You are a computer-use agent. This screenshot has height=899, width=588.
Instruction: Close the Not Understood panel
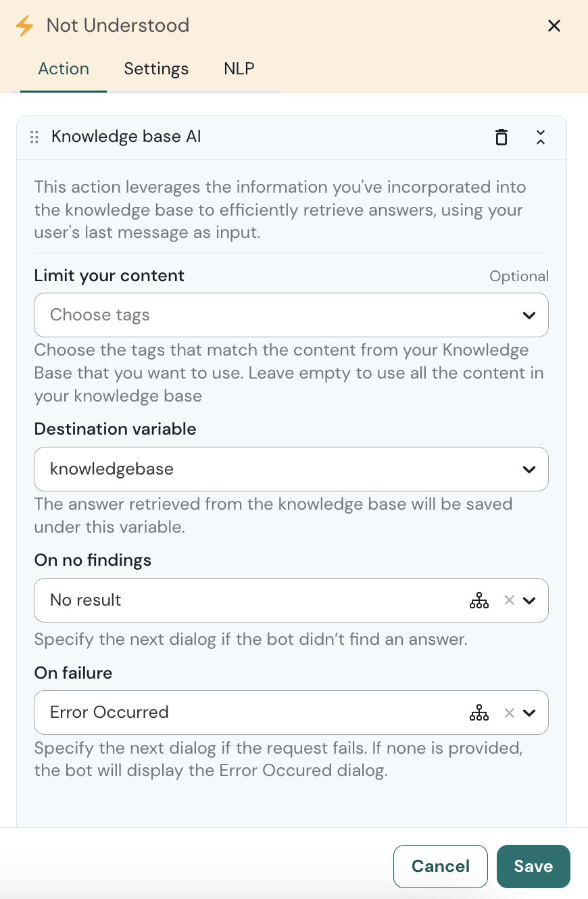click(554, 26)
